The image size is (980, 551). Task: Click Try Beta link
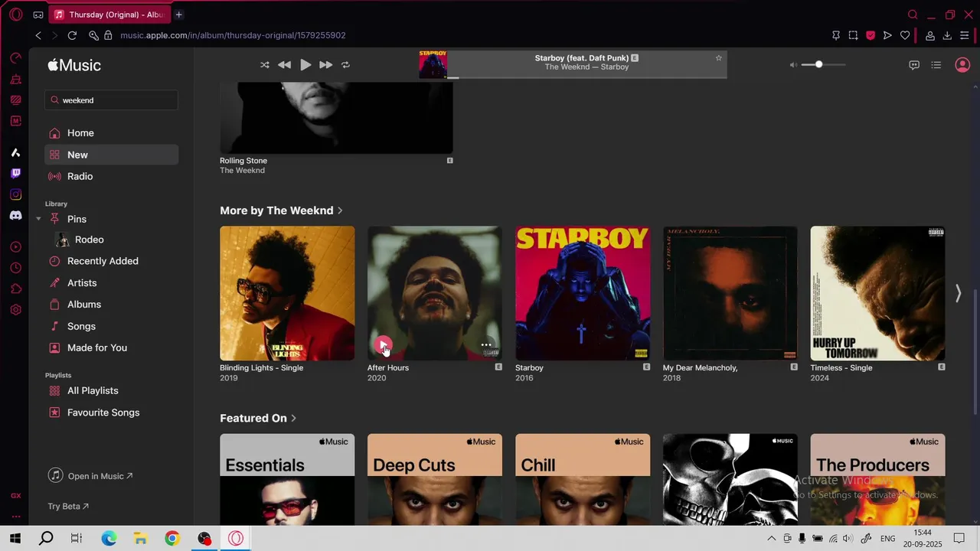(x=68, y=507)
